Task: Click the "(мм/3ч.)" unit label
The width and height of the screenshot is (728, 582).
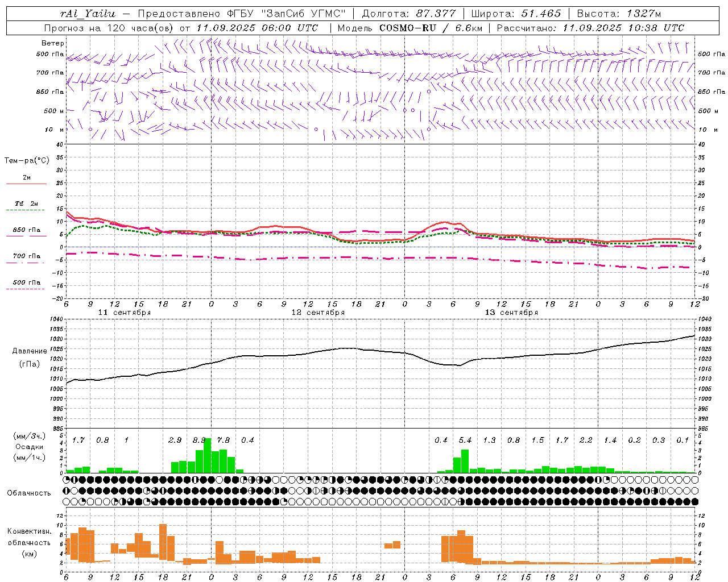Action: coord(30,436)
